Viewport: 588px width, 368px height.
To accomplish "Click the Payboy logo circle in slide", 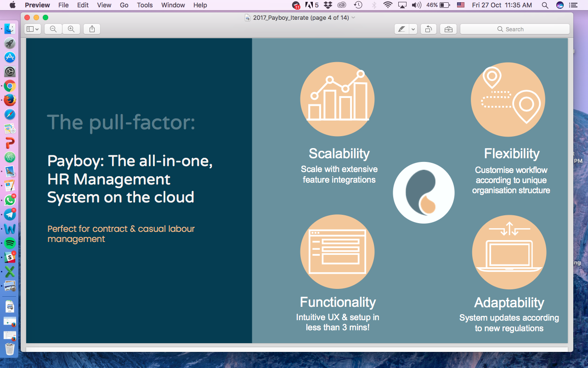I will [x=424, y=193].
